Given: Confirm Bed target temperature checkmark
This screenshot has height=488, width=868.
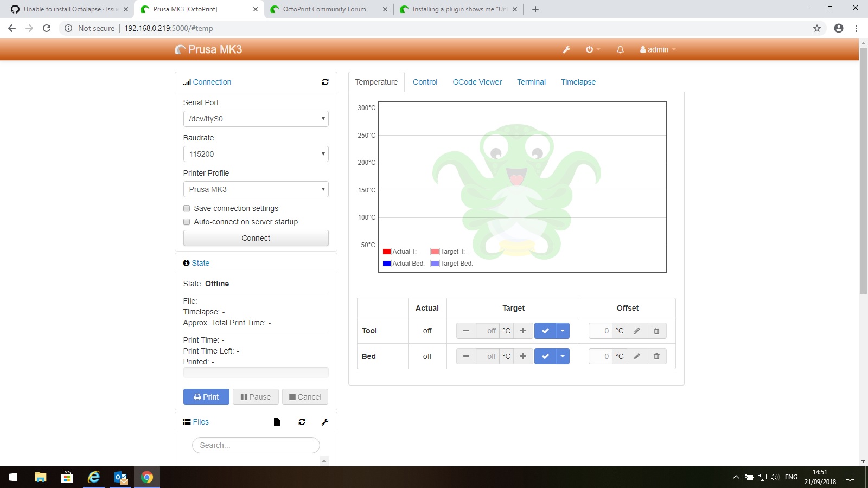Looking at the screenshot, I should [x=545, y=356].
